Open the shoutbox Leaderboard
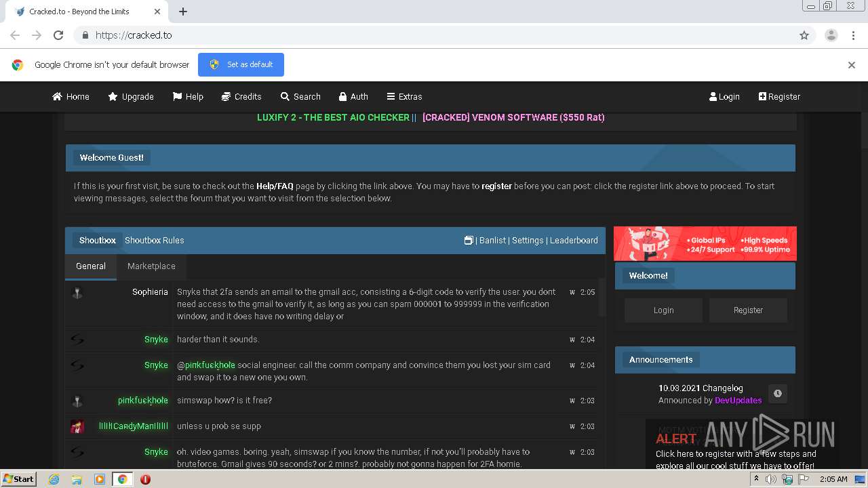Screen dimensions: 868x488 pos(574,240)
